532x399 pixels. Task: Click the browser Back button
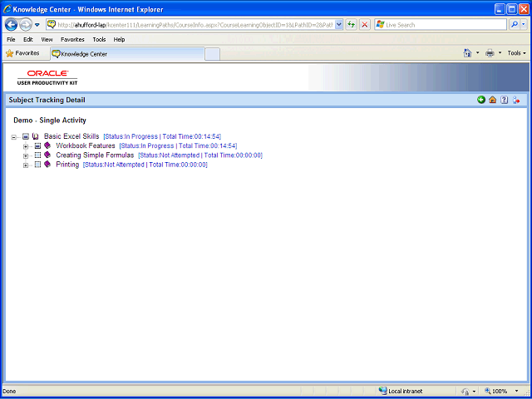11,24
